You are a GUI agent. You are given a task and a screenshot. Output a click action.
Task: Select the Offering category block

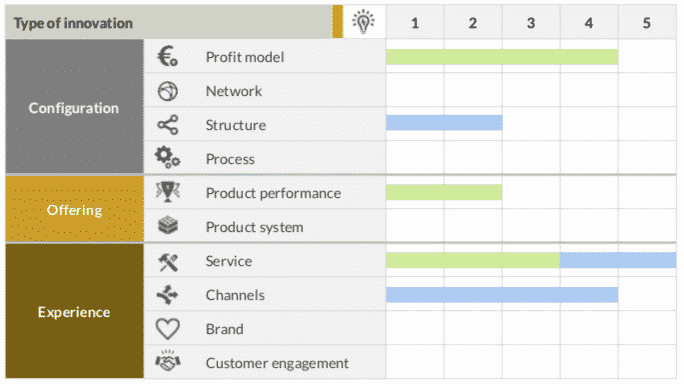point(75,209)
